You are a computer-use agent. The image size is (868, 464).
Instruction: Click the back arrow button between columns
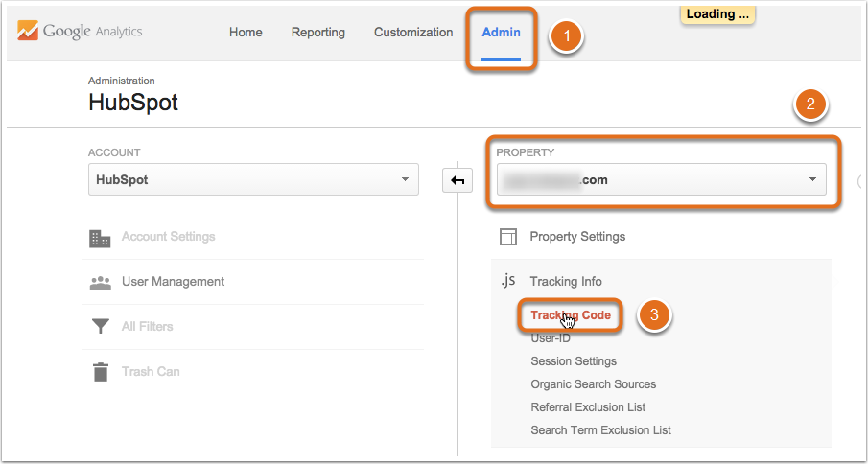point(457,180)
